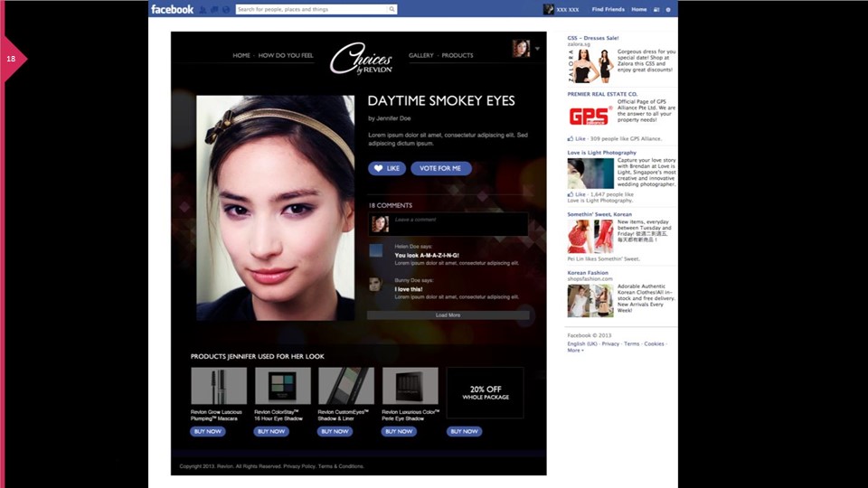Click English (UK) footer link
Image resolution: width=868 pixels, height=488 pixels.
point(582,343)
